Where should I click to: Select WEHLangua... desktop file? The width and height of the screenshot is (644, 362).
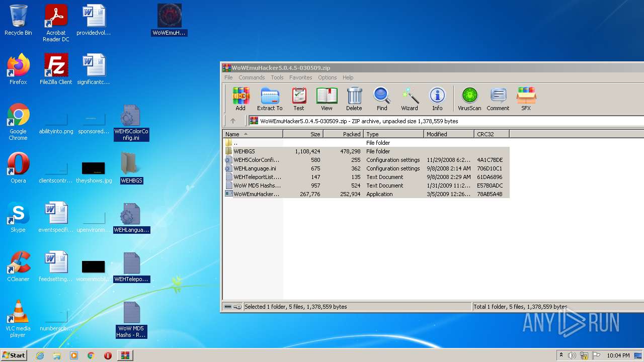point(131,217)
